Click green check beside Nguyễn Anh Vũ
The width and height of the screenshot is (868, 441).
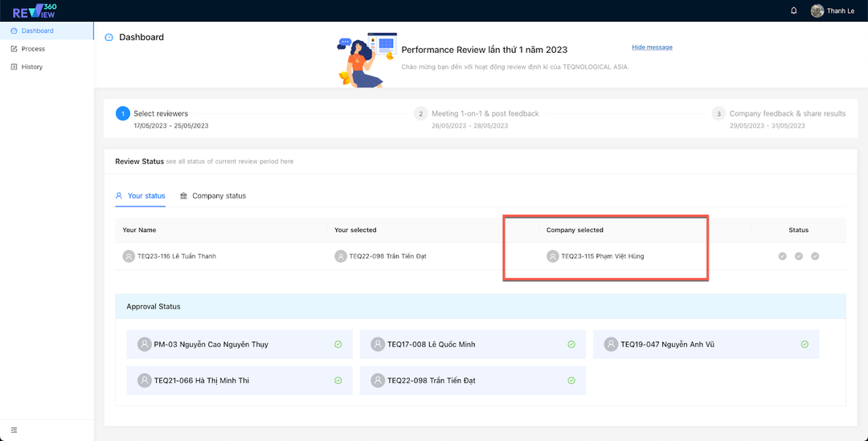[805, 345]
